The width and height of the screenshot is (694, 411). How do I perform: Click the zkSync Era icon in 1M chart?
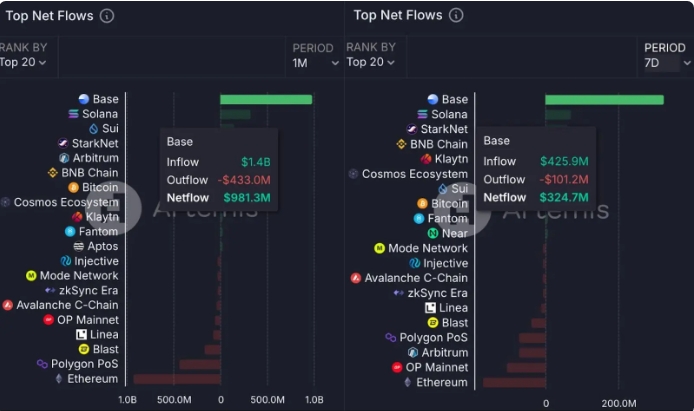click(50, 290)
